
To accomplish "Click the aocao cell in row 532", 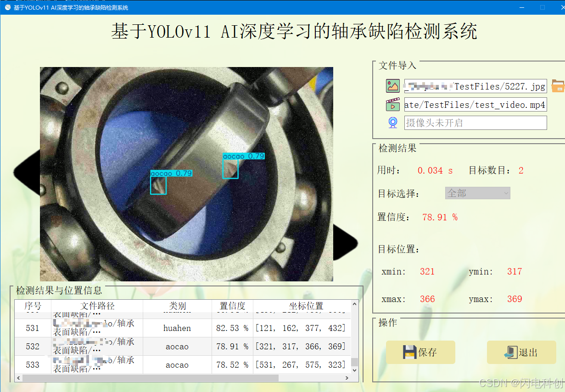I will point(177,347).
